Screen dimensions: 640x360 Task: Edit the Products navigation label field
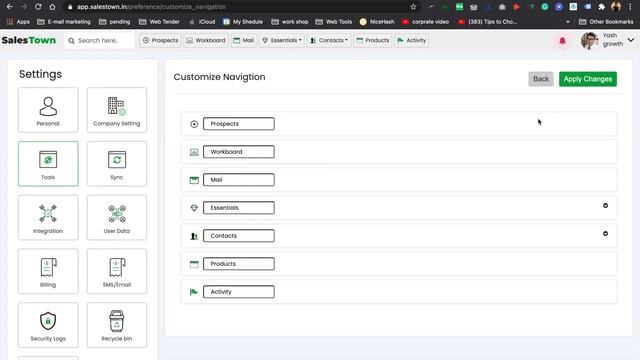(239, 264)
